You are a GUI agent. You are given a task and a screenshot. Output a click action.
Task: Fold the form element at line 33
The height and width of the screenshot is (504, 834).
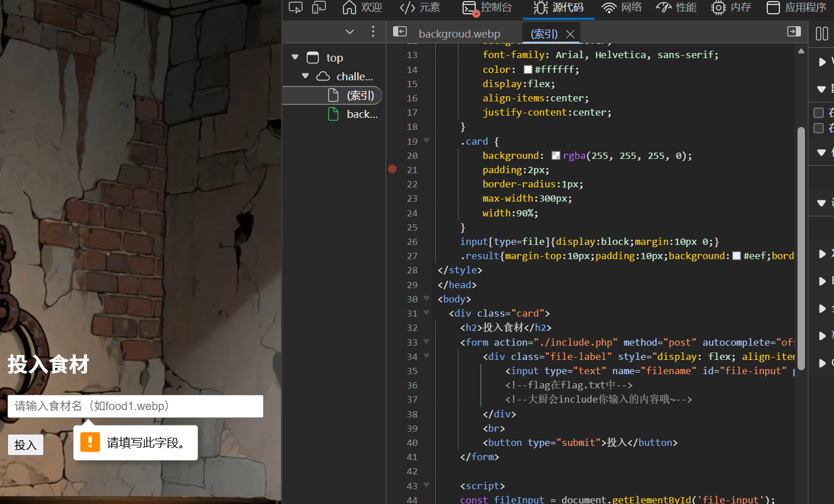pos(426,342)
